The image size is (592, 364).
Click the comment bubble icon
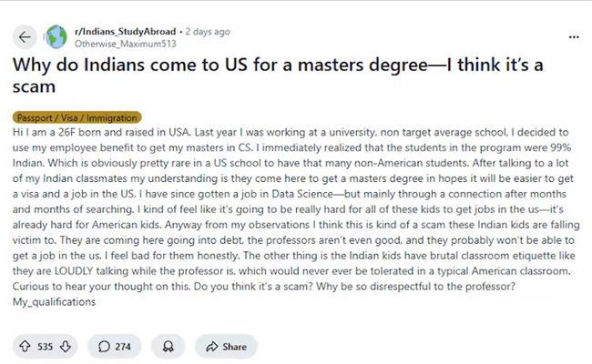pos(105,347)
